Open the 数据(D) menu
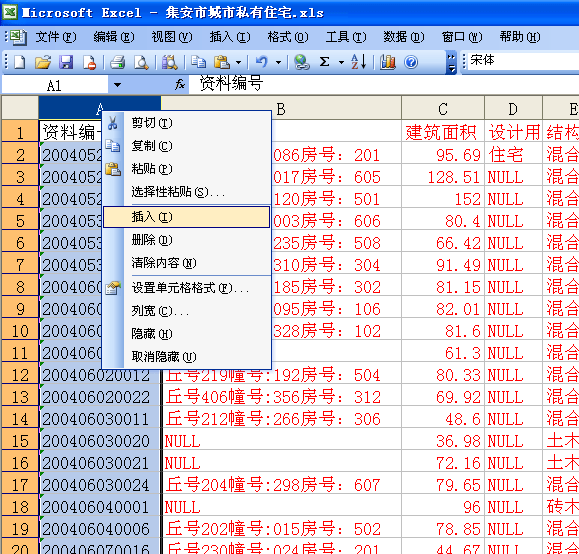This screenshot has width=579, height=554. [x=404, y=37]
